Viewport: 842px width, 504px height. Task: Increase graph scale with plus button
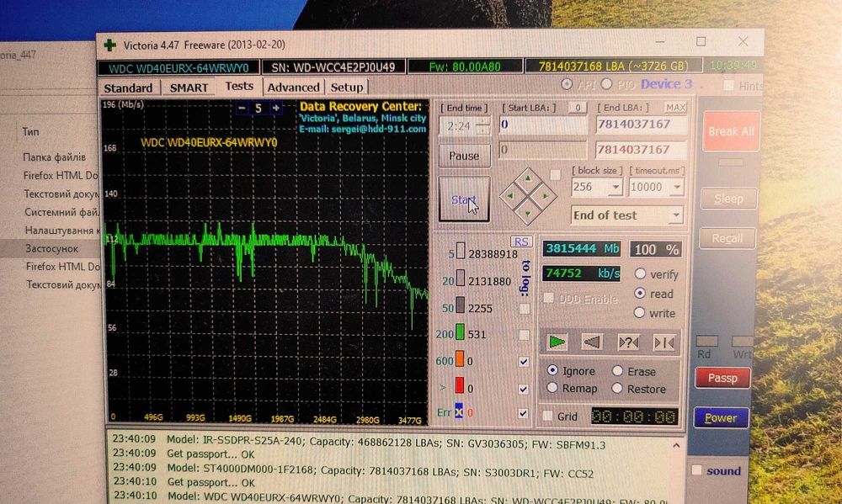(275, 108)
